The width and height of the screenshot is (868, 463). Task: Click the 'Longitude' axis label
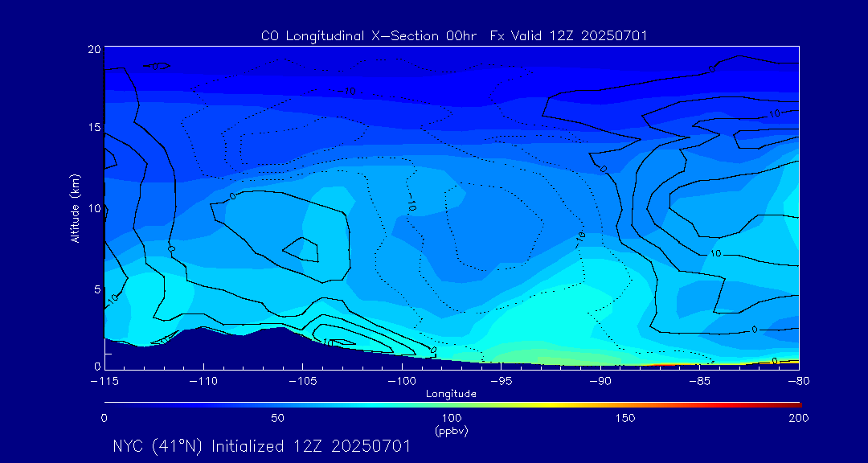[451, 395]
